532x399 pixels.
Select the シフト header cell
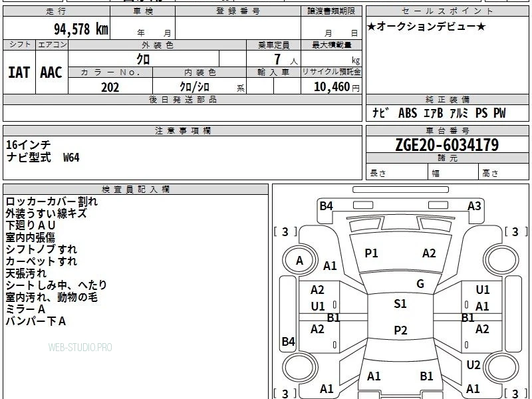[x=19, y=45]
